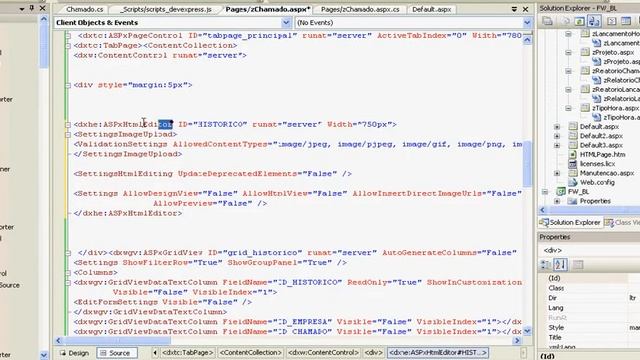Click the Properties folder icon in tree
The width and height of the screenshot is (640, 360).
572,201
